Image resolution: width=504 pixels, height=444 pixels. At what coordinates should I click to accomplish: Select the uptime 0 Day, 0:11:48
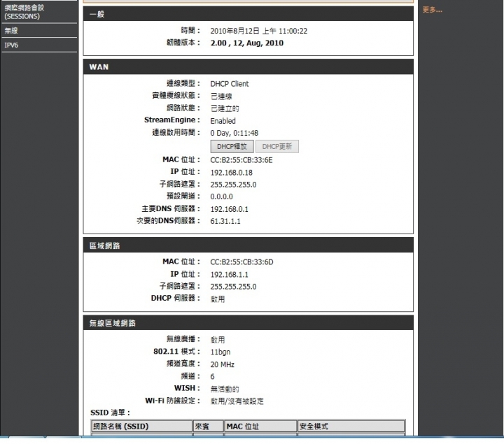pos(234,133)
